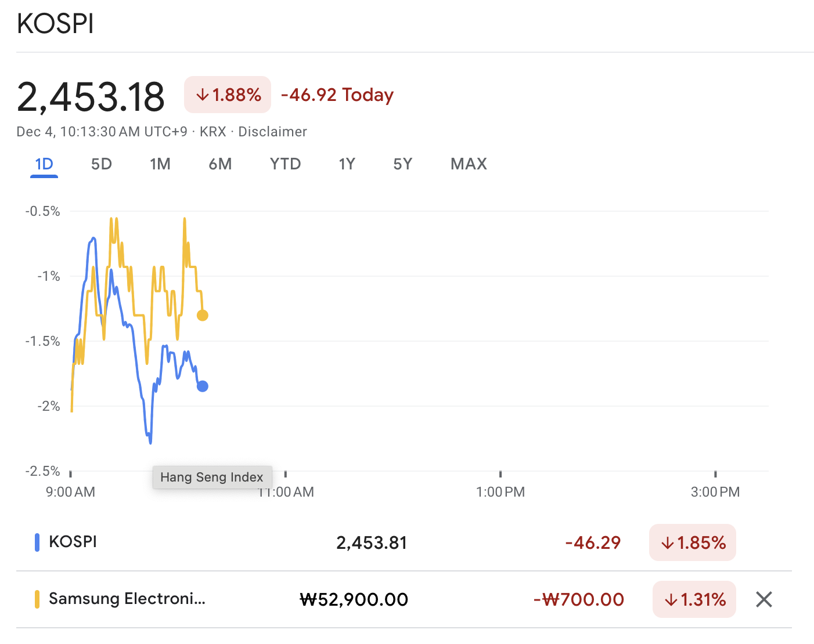Click the blue KOSPI legend swatch
The width and height of the screenshot is (814, 644).
pos(37,542)
